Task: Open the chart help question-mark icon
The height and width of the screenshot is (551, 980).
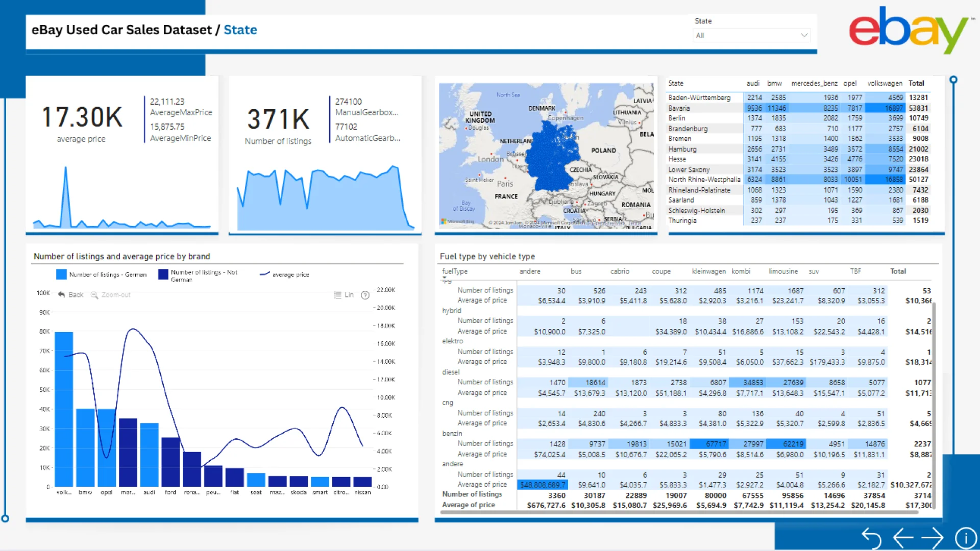Action: coord(365,295)
